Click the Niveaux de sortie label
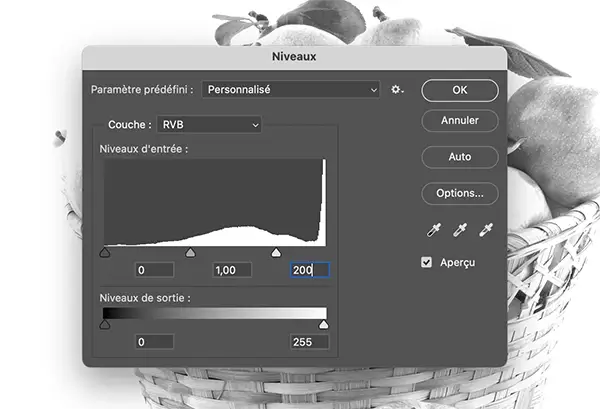The height and width of the screenshot is (409, 600). pos(145,298)
